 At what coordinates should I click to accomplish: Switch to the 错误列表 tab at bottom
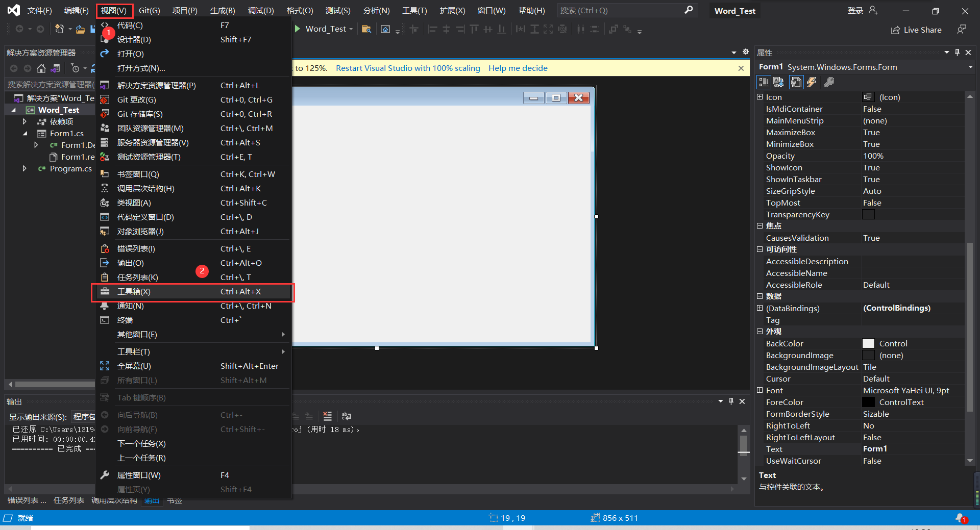[x=27, y=500]
